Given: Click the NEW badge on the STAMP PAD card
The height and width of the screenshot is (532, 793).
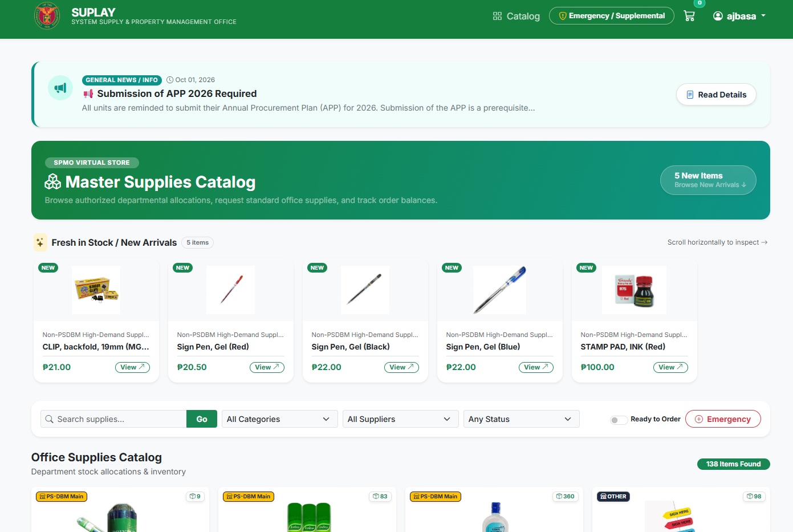Looking at the screenshot, I should pos(587,267).
